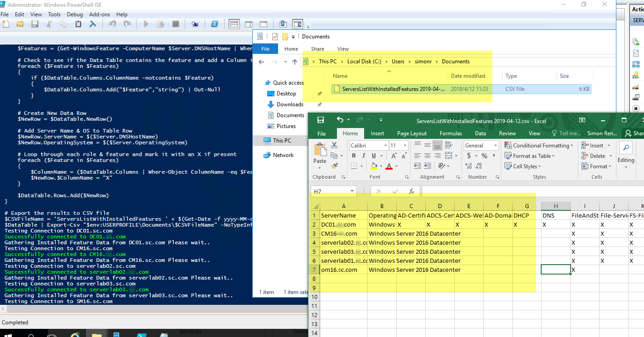The height and width of the screenshot is (337, 644).
Task: Open the New Remote PowerShell Tab icon
Action: [x=195, y=24]
